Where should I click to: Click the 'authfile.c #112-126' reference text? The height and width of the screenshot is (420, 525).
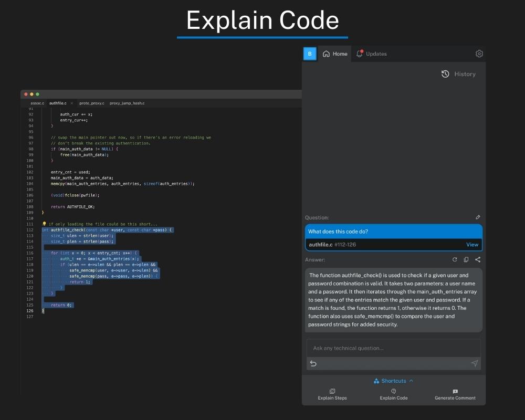332,245
